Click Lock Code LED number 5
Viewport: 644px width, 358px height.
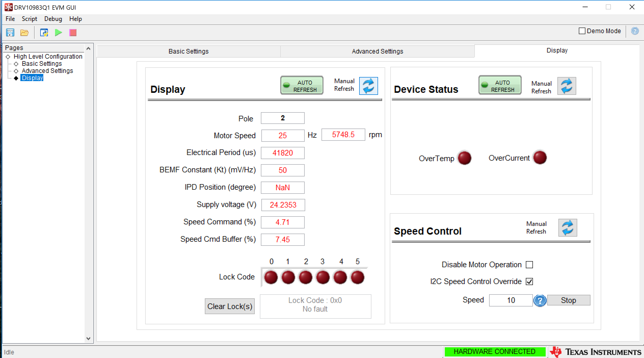tap(357, 277)
